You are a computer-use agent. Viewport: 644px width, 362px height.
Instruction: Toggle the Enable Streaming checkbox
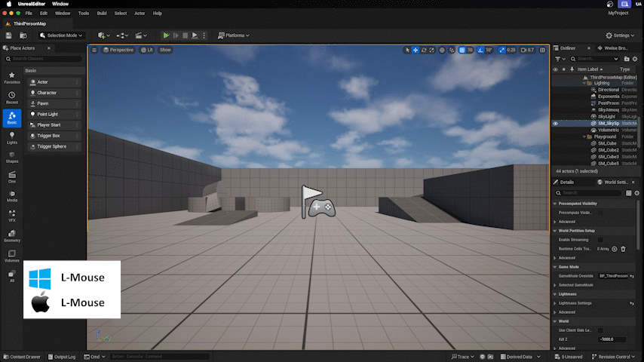pos(600,240)
